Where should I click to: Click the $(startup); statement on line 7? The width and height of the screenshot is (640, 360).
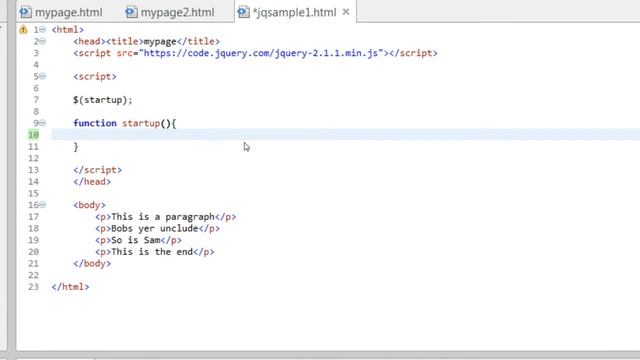coord(103,100)
